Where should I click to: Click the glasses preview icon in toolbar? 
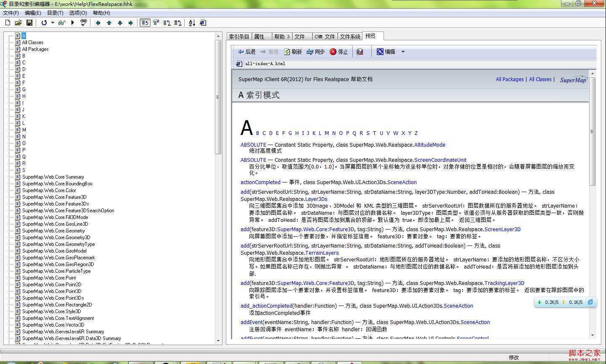pos(62,23)
